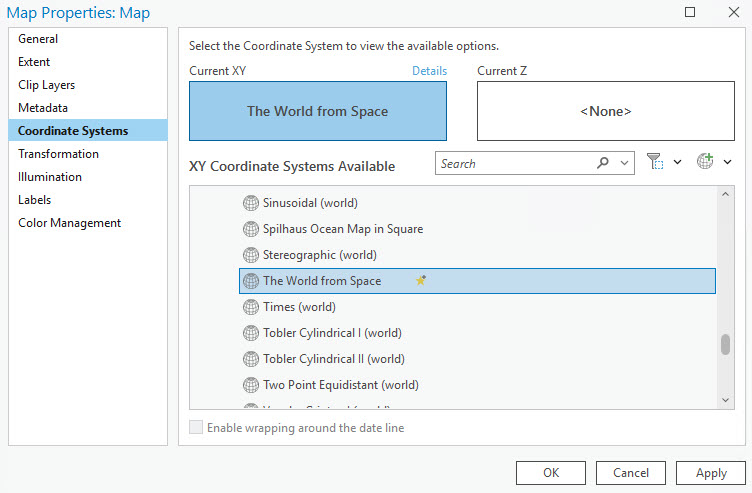Open the spatial filter dropdown arrow
The image size is (752, 493).
point(677,162)
